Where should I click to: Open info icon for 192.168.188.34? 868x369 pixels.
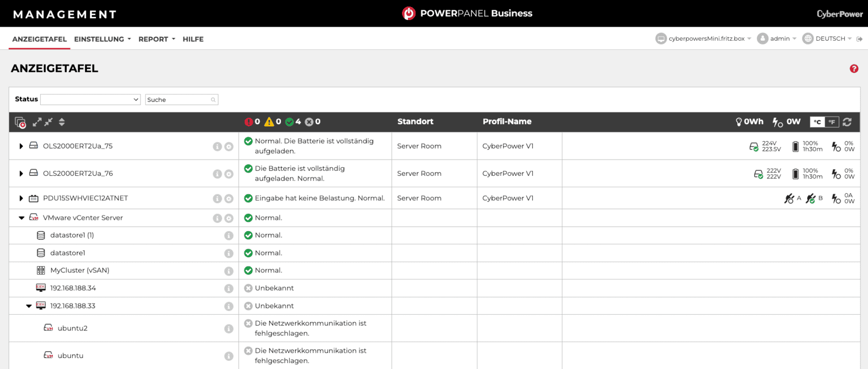[229, 289]
